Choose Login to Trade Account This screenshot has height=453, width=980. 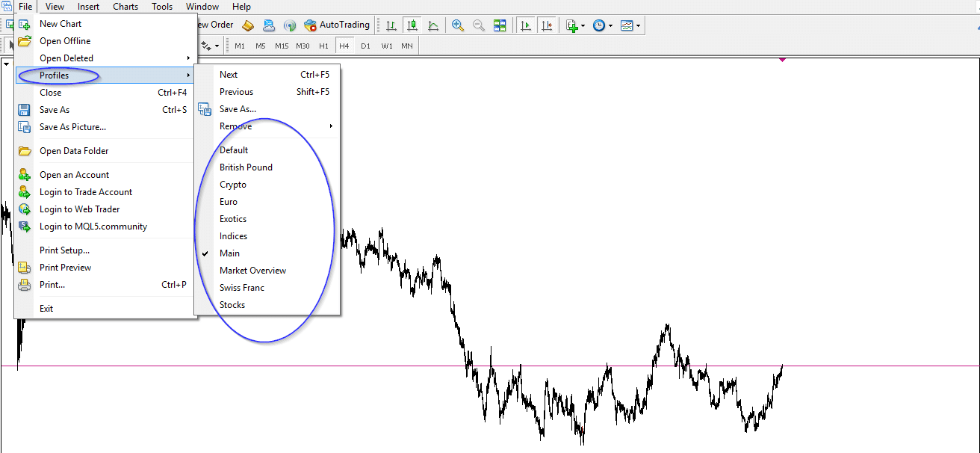[x=105, y=192]
